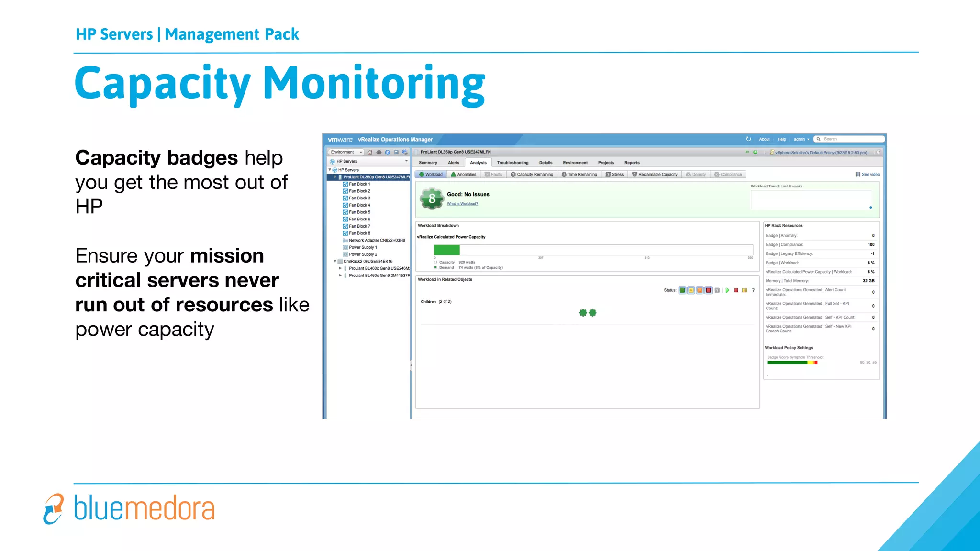The height and width of the screenshot is (551, 980).
Task: Click the power capacity demand bar
Action: click(446, 250)
